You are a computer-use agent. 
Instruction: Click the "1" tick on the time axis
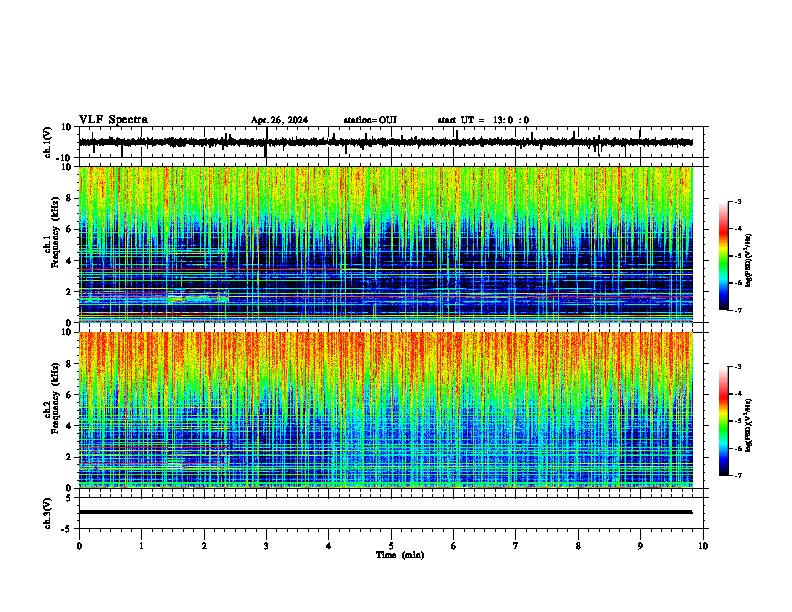point(141,546)
